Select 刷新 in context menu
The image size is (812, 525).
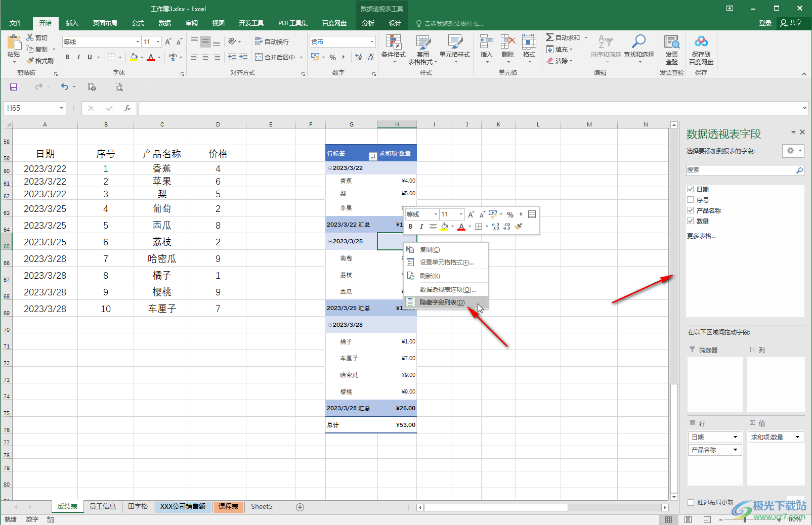coord(446,276)
